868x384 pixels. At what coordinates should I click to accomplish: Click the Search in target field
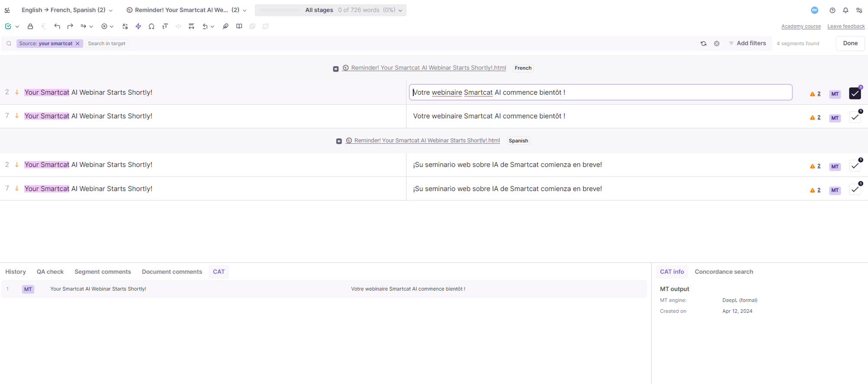point(107,43)
